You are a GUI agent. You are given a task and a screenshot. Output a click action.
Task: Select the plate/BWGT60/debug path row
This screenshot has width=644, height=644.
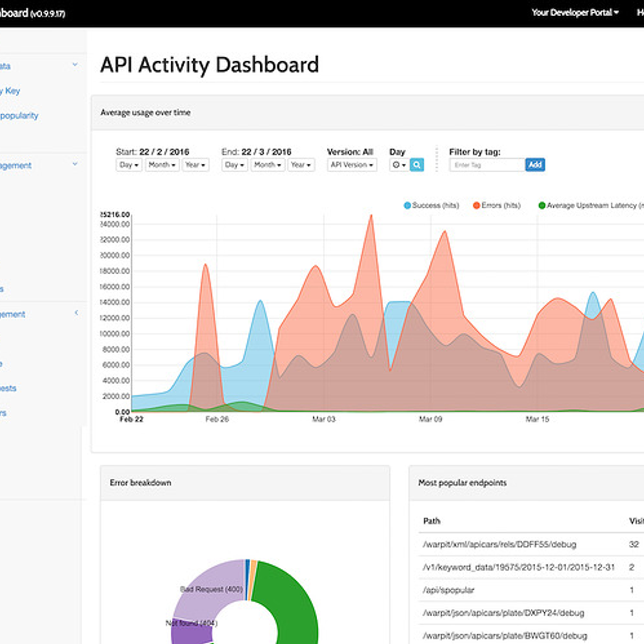[504, 636]
